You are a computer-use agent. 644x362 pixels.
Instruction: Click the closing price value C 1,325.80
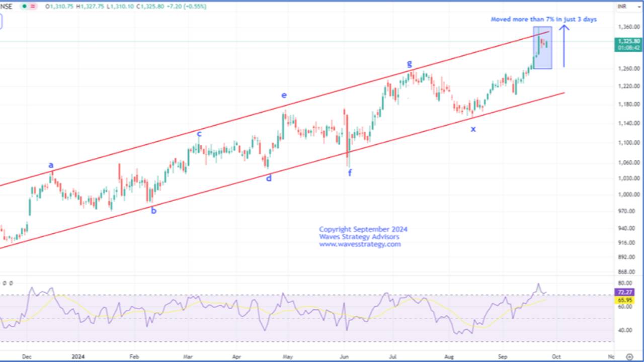pyautogui.click(x=152, y=7)
